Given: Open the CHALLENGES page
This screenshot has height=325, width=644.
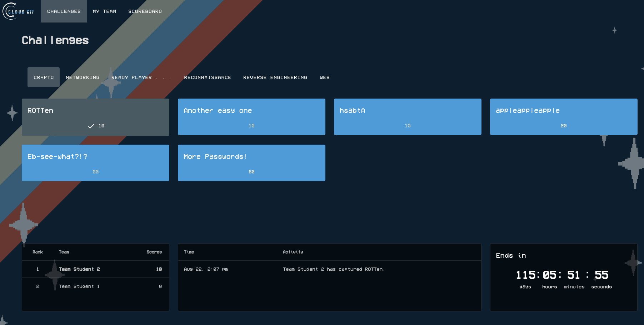Looking at the screenshot, I should 64,11.
